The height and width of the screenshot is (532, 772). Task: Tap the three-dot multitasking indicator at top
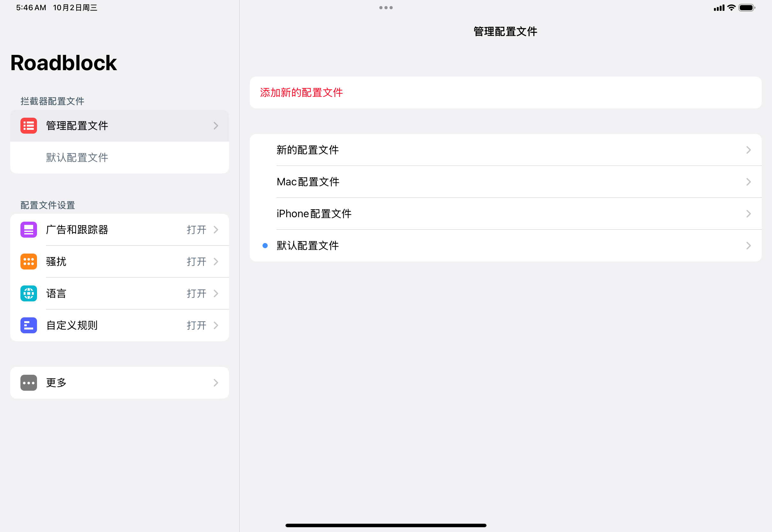pos(386,8)
